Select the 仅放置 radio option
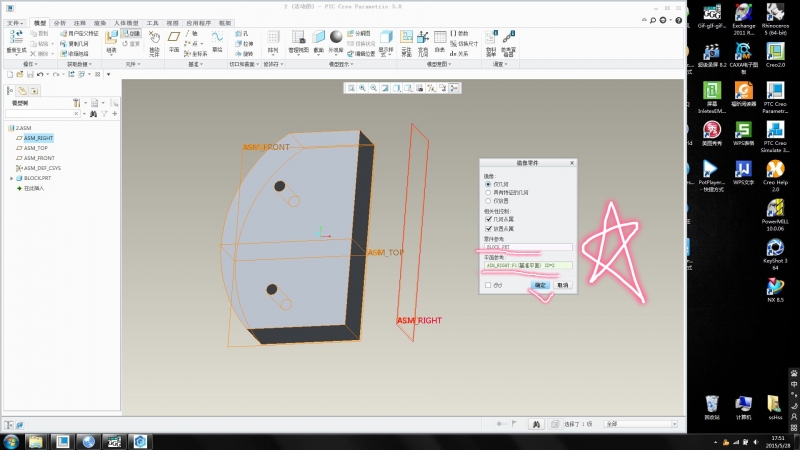The image size is (800, 450). 488,202
